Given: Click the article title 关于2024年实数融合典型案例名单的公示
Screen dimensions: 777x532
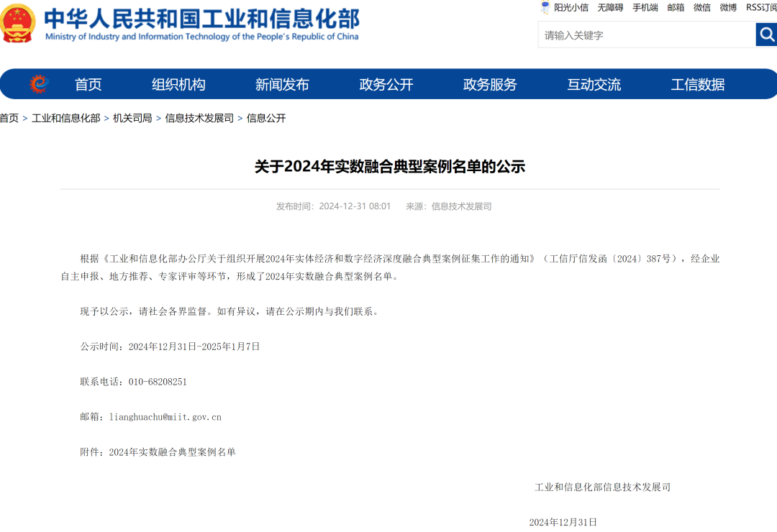Looking at the screenshot, I should tap(390, 167).
